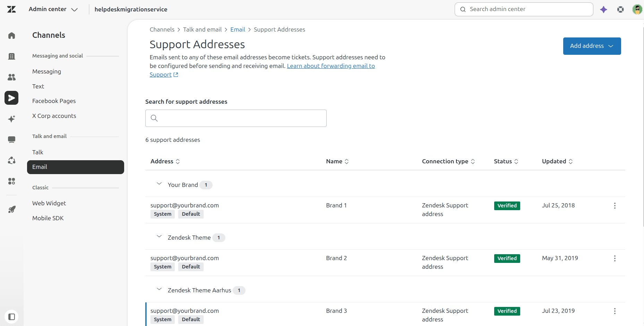The image size is (644, 326).
Task: Click Verified status badge for Brand 1
Action: (507, 206)
